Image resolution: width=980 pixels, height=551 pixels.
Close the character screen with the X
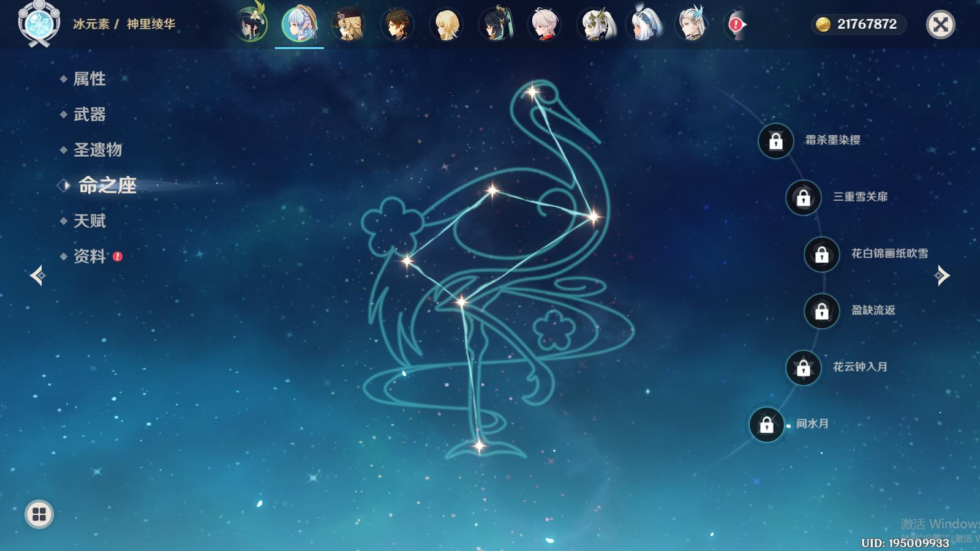click(941, 24)
